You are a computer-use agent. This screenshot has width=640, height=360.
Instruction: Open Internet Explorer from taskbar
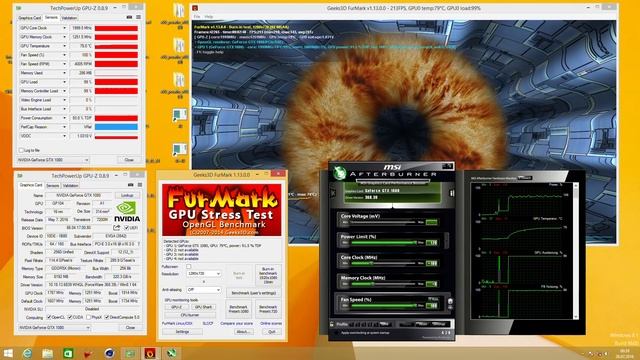27,353
